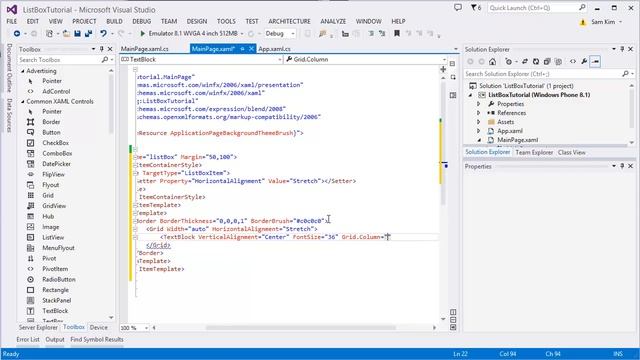Click the feedback speech bubble icon
The height and width of the screenshot is (360, 640).
coord(458,8)
